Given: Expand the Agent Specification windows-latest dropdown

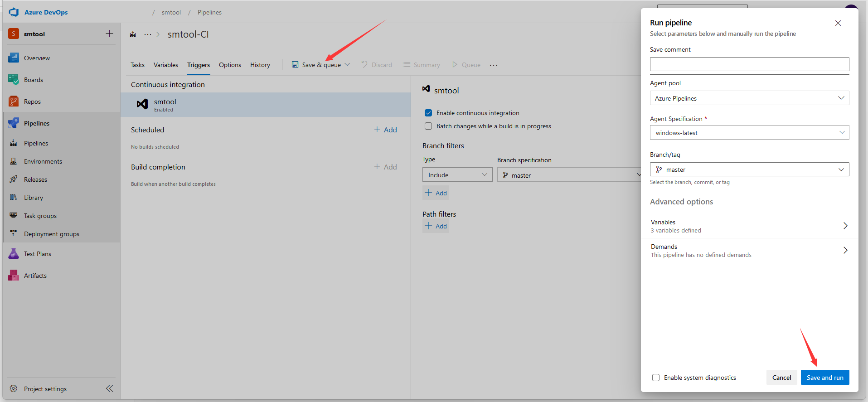Looking at the screenshot, I should click(749, 133).
